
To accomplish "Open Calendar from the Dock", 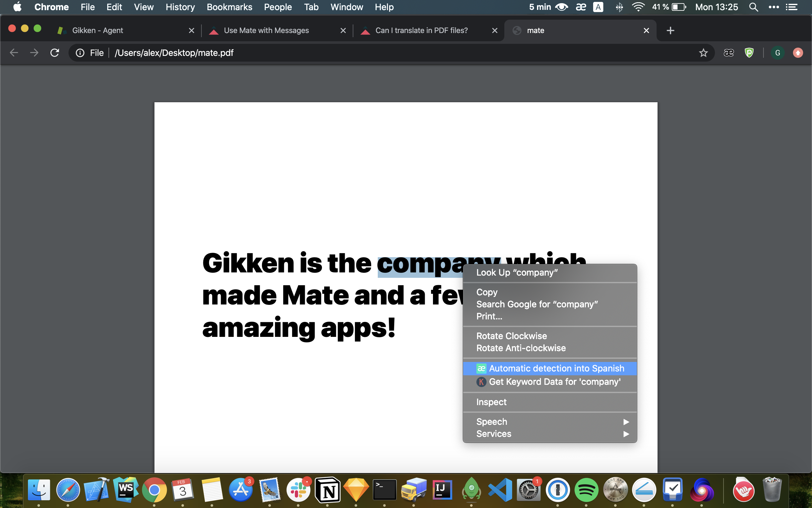I will click(x=183, y=490).
